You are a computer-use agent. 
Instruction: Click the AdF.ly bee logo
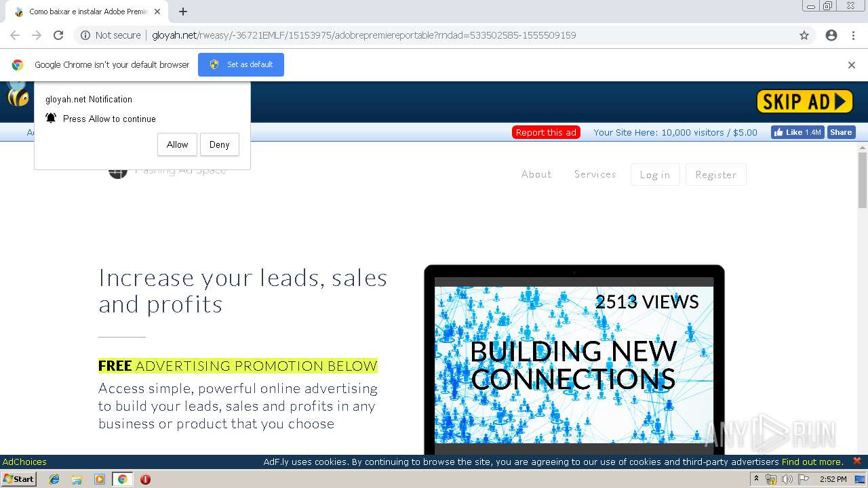pos(18,95)
